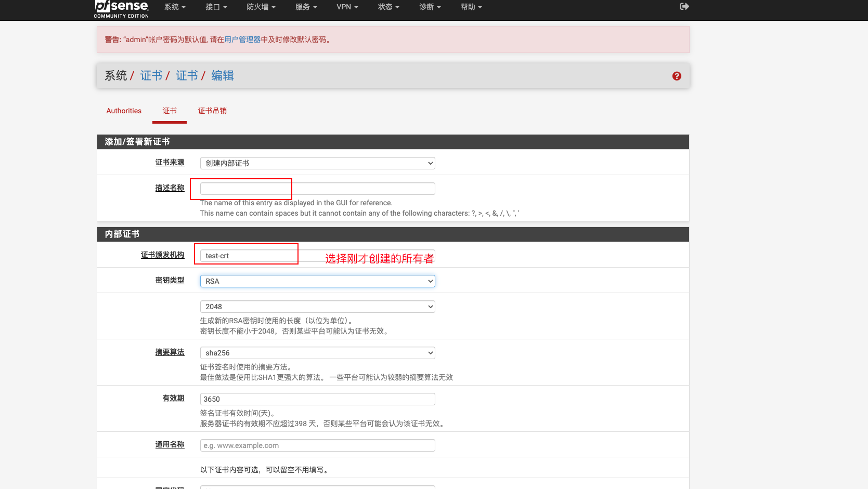Open the 系统 menu
This screenshot has width=868, height=489.
click(x=175, y=7)
